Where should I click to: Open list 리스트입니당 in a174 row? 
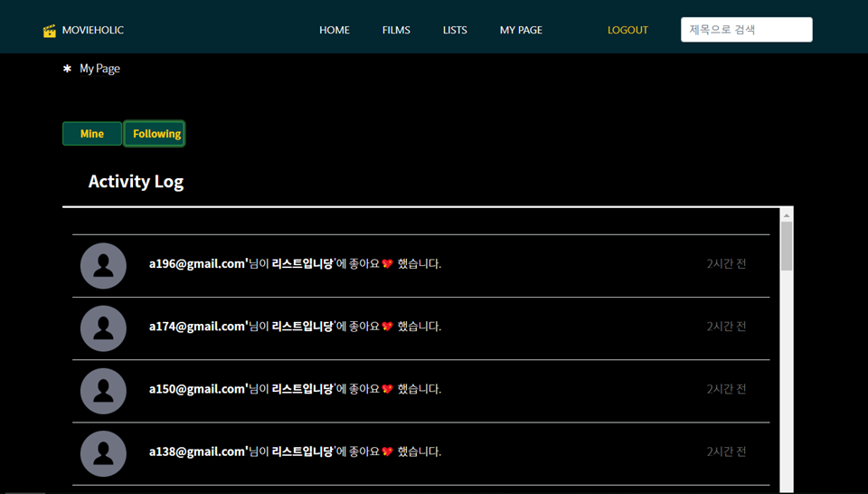pos(302,327)
